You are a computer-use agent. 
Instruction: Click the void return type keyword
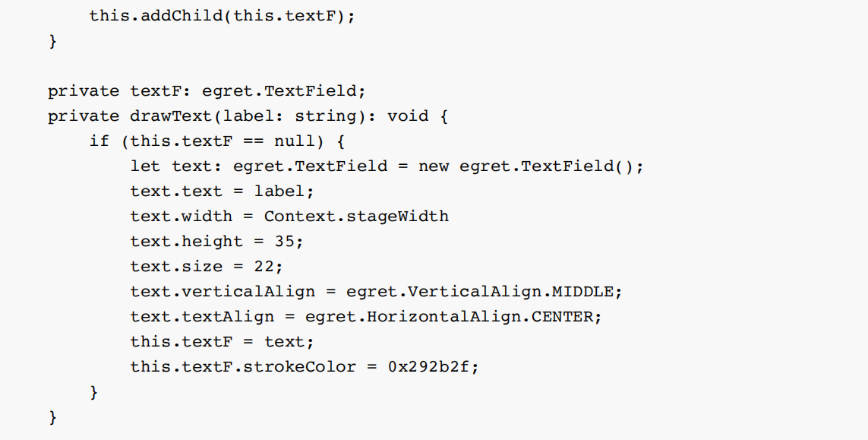pos(408,116)
